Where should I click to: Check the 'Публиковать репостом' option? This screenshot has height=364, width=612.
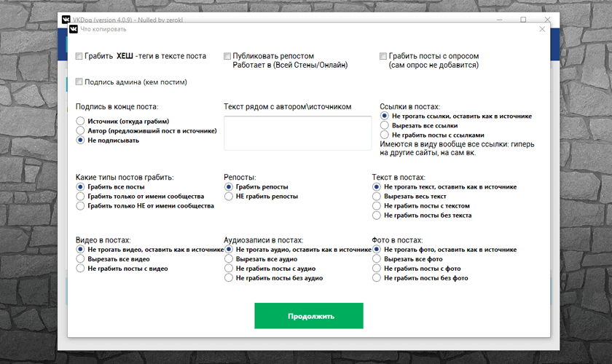coord(227,56)
